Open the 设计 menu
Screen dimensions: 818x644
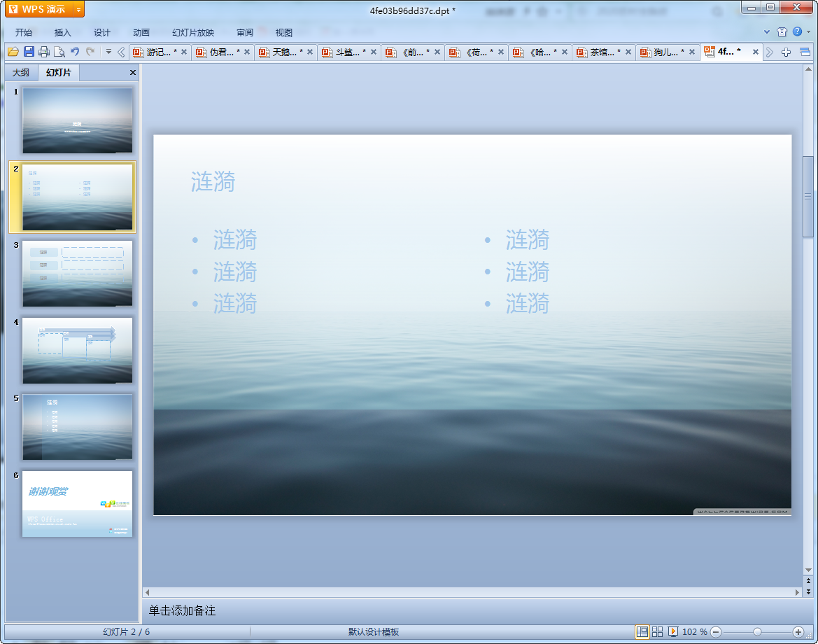point(101,32)
